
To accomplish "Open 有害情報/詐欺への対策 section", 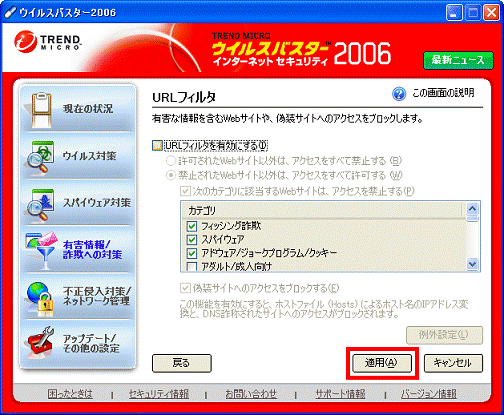I will pos(78,250).
